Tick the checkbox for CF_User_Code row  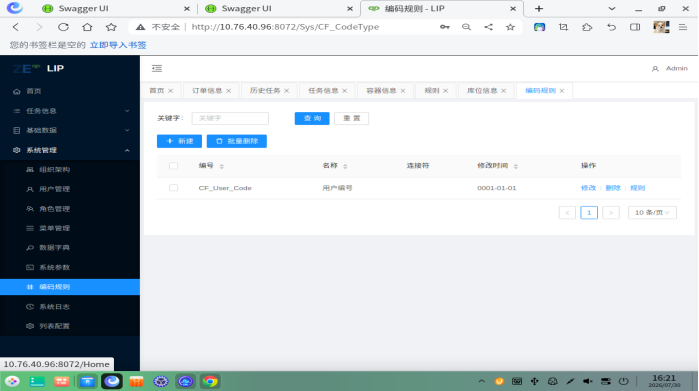coord(173,188)
